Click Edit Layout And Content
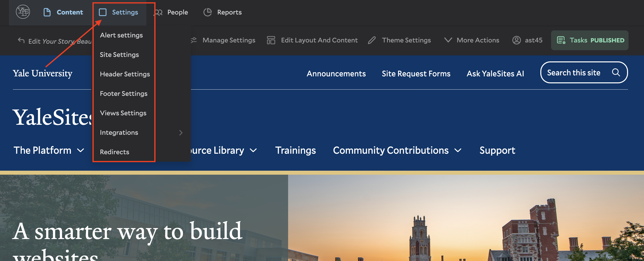 pos(312,40)
